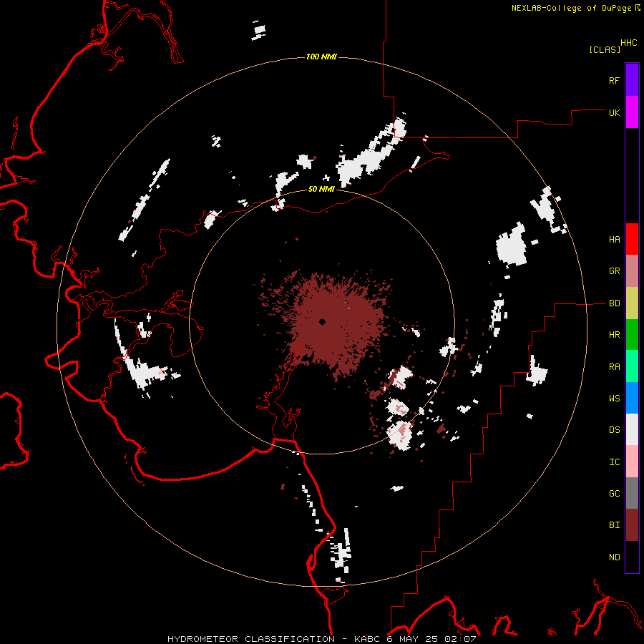The height and width of the screenshot is (644, 644).
Task: Click the 6 MAY 25 date text
Action: pyautogui.click(x=413, y=639)
